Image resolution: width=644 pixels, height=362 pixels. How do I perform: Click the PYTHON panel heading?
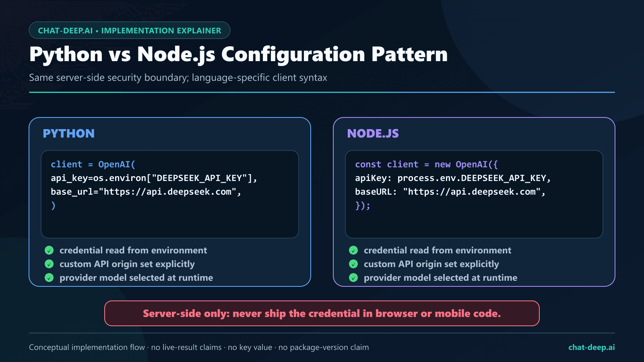[x=69, y=134]
